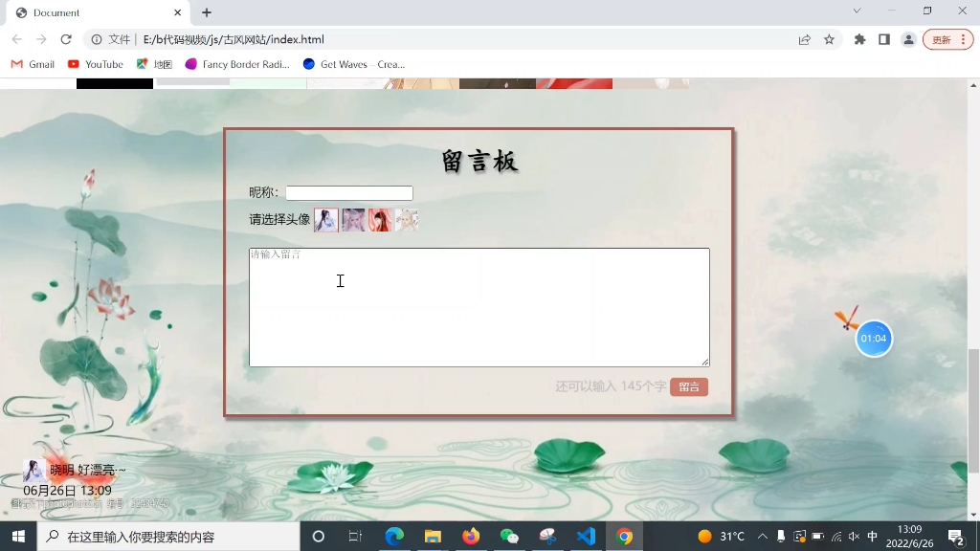Screen dimensions: 980x551
Task: Choose the red-dressed second-to-last avatar
Action: point(380,220)
